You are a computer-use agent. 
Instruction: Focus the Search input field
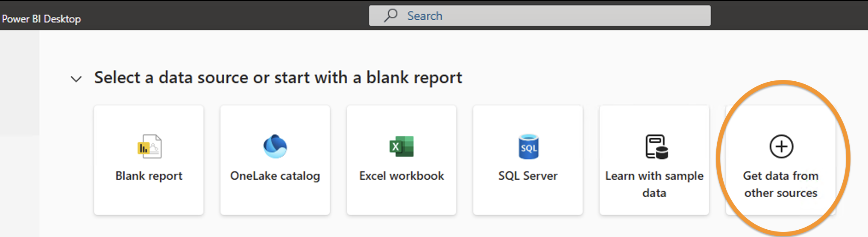[540, 15]
